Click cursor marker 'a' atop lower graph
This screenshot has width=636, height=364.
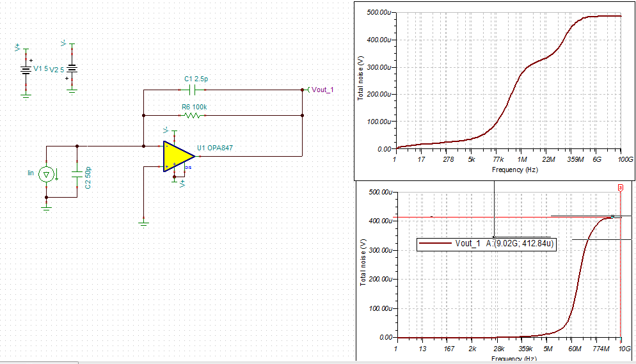(x=620, y=187)
